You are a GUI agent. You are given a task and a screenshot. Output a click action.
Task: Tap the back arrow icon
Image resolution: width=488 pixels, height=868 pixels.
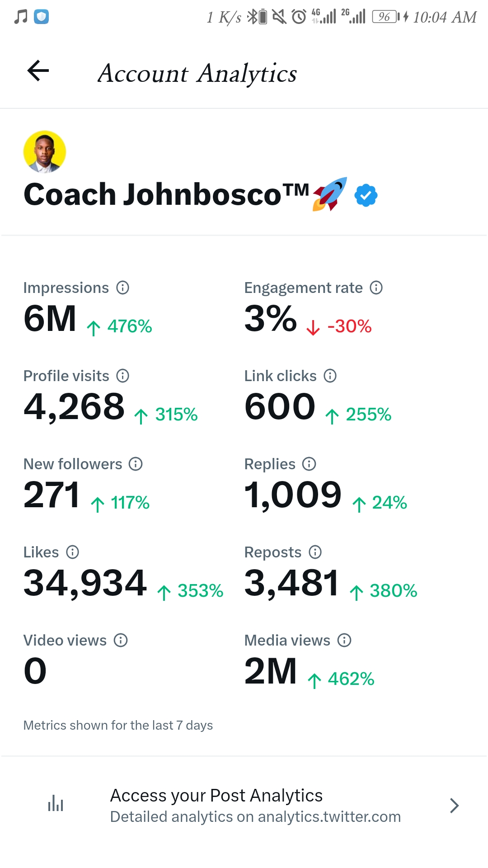38,71
